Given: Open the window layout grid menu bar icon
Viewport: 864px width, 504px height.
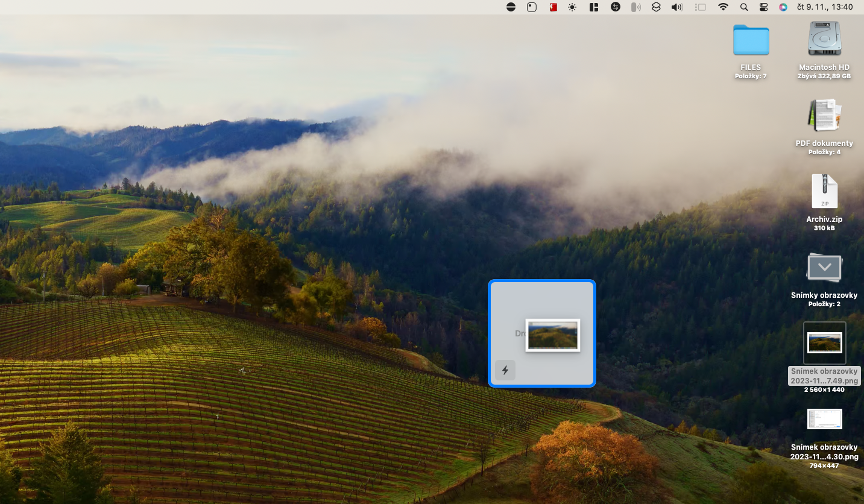Looking at the screenshot, I should (594, 7).
